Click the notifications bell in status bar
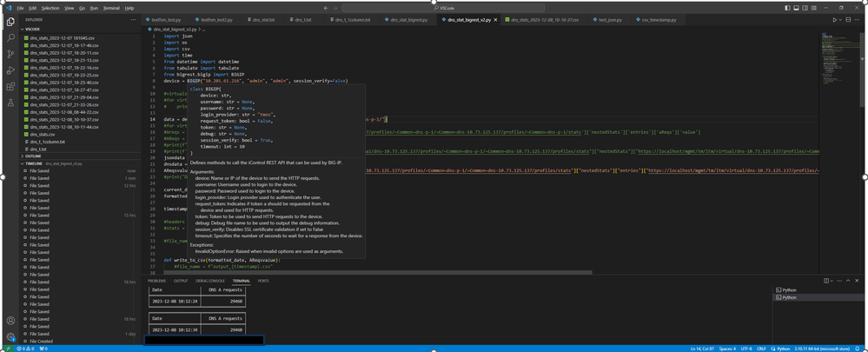Image resolution: width=868 pixels, height=352 pixels. click(857, 349)
